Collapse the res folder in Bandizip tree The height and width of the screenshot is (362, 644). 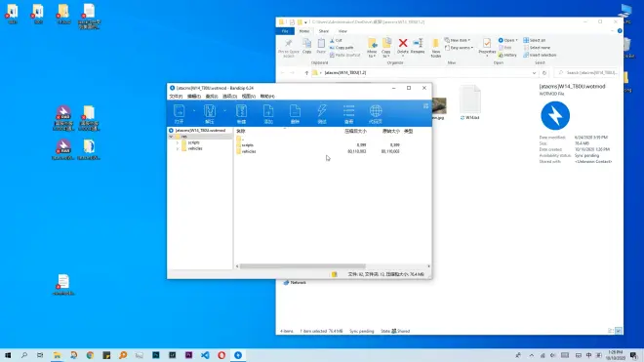tap(171, 137)
